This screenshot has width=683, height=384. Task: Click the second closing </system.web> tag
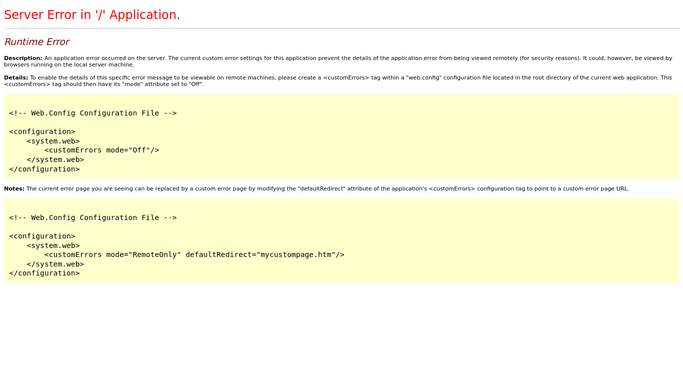coord(55,264)
